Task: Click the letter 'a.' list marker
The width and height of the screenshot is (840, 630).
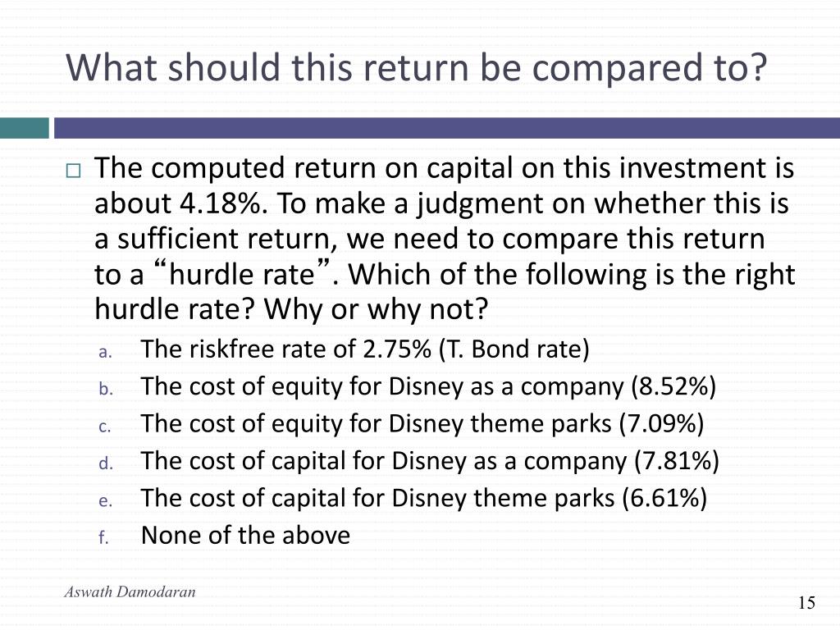Action: 105,353
